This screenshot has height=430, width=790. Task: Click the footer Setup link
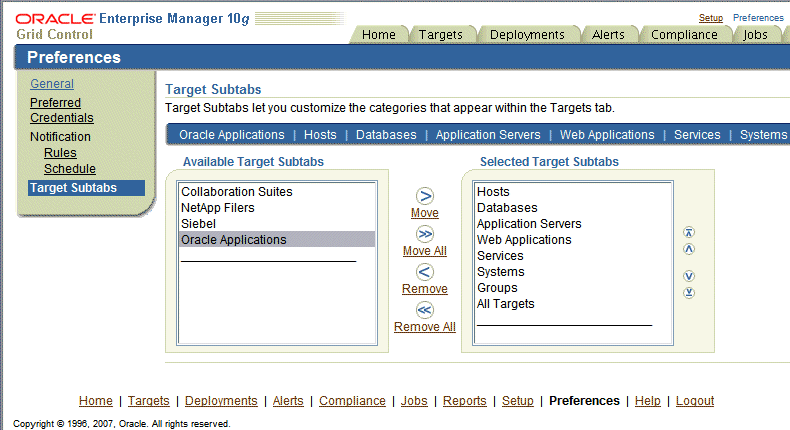tap(517, 401)
